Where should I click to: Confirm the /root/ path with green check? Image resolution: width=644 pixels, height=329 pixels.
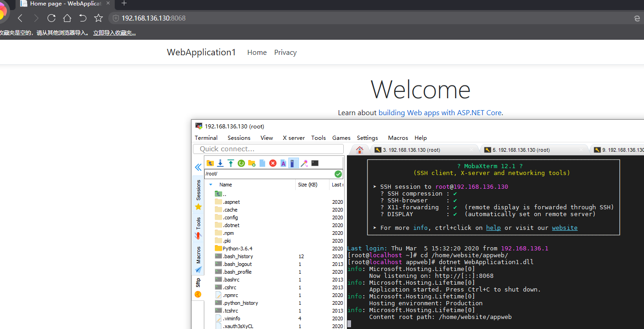coord(338,174)
